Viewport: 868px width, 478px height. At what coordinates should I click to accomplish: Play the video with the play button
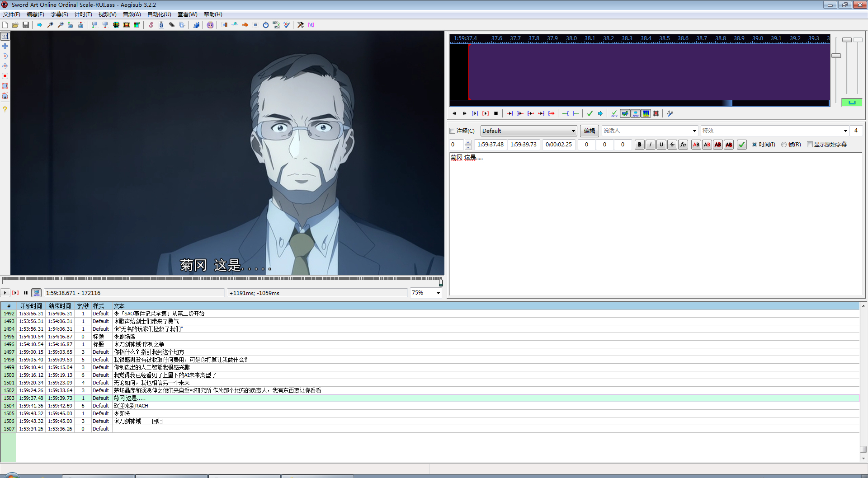5,293
